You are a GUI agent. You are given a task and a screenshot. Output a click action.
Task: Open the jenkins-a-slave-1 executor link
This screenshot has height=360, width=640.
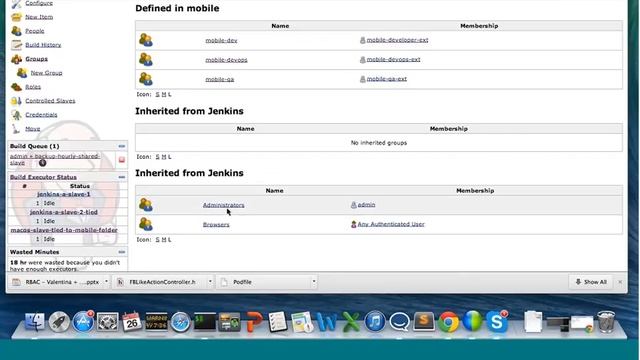[x=64, y=194]
